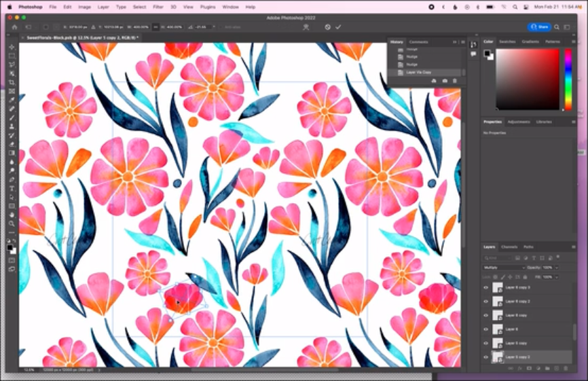Click the Home icon in options bar
588x381 pixels.
pos(14,27)
